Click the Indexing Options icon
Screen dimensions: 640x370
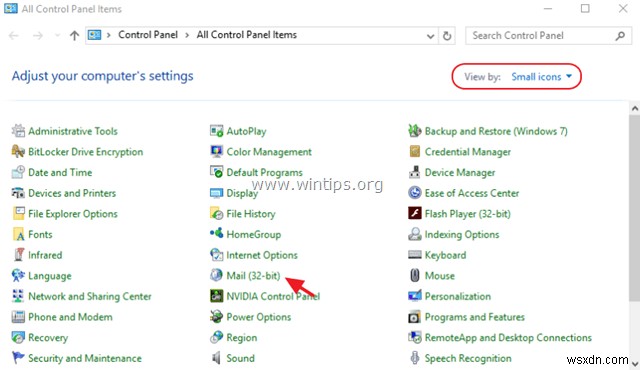(x=415, y=234)
